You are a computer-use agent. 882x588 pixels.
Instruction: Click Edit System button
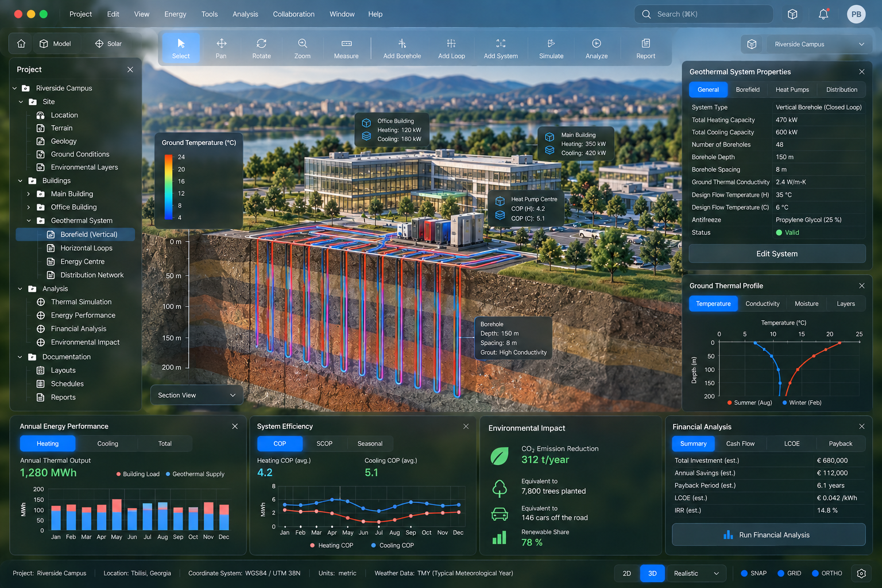777,254
